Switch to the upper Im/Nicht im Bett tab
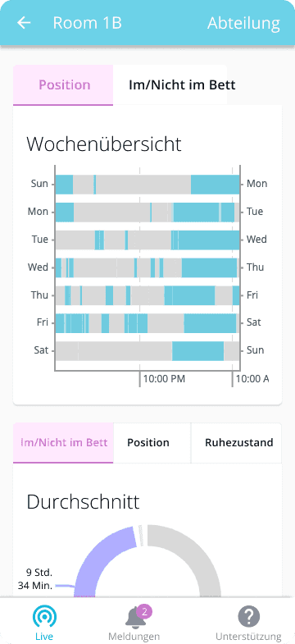 coord(182,85)
